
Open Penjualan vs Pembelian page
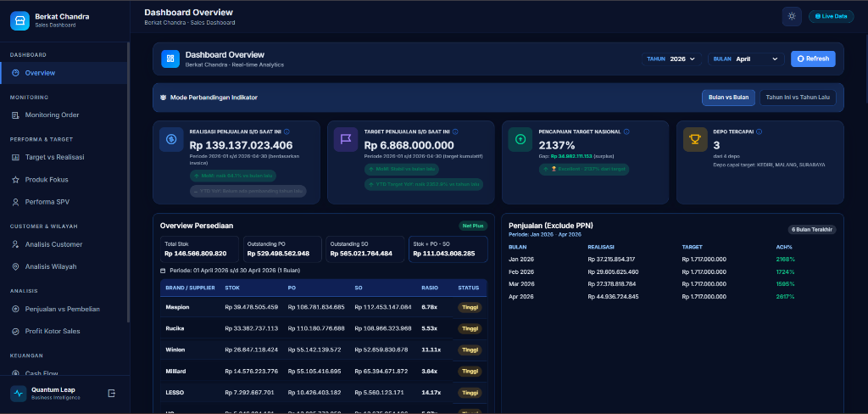click(64, 309)
